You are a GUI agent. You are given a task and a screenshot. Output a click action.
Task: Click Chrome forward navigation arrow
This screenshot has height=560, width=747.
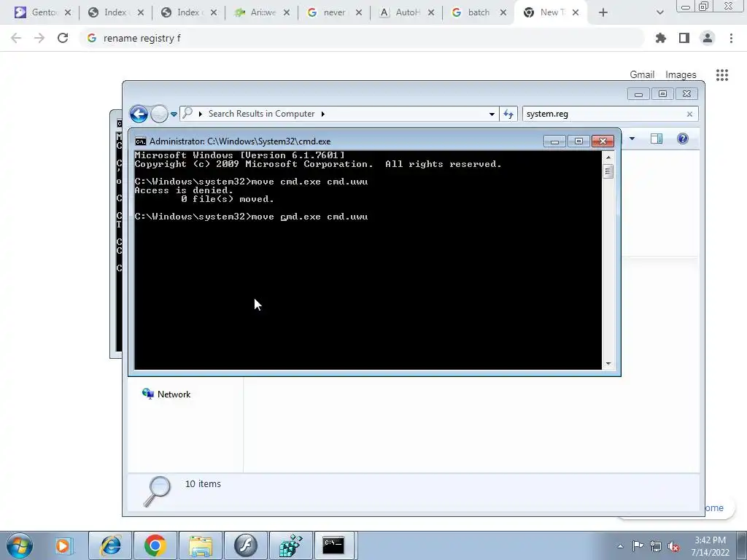pyautogui.click(x=39, y=38)
